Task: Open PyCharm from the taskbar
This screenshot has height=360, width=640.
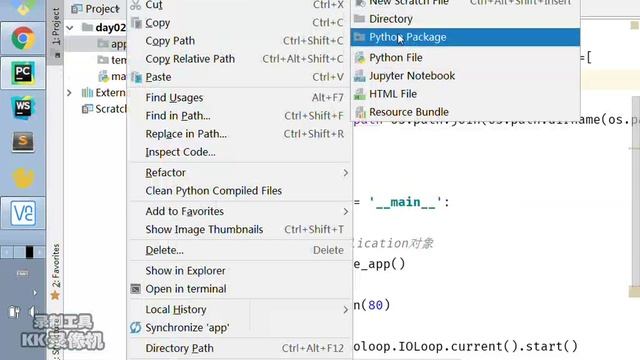Action: (x=23, y=73)
